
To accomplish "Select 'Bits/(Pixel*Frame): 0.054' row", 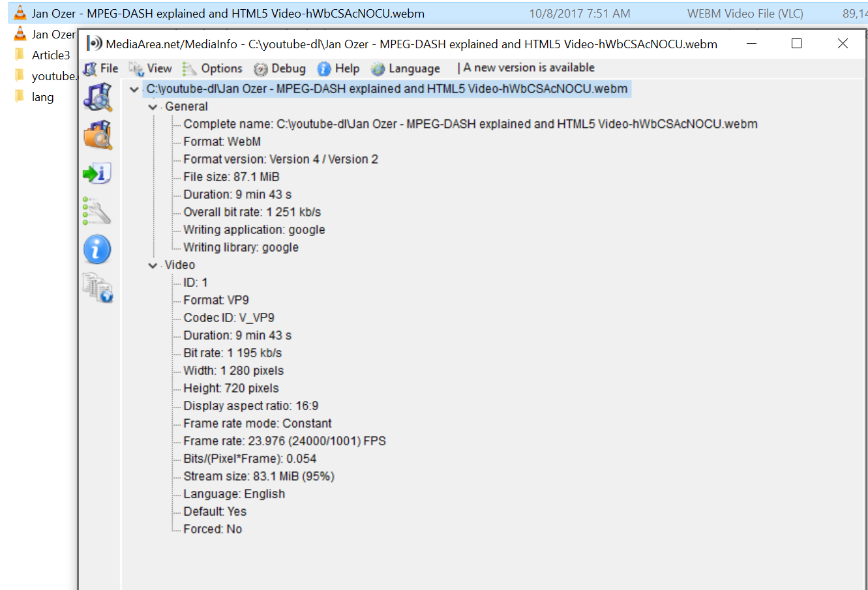I will click(250, 458).
